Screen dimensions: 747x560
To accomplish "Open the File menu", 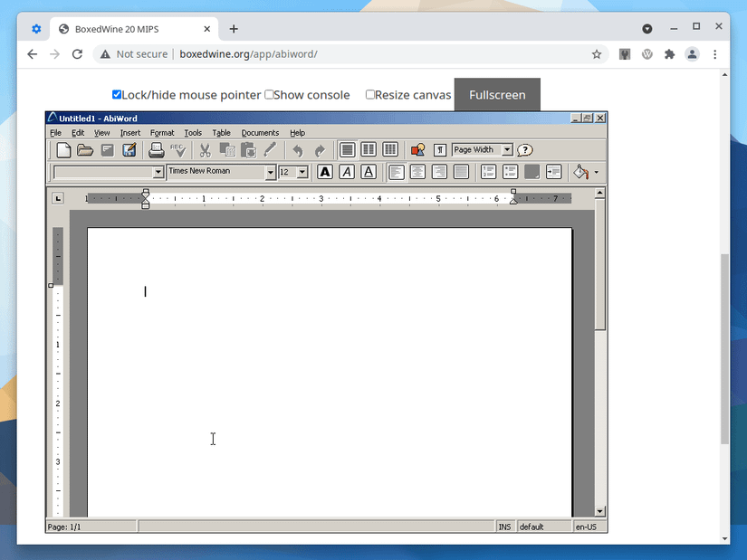I will (56, 133).
